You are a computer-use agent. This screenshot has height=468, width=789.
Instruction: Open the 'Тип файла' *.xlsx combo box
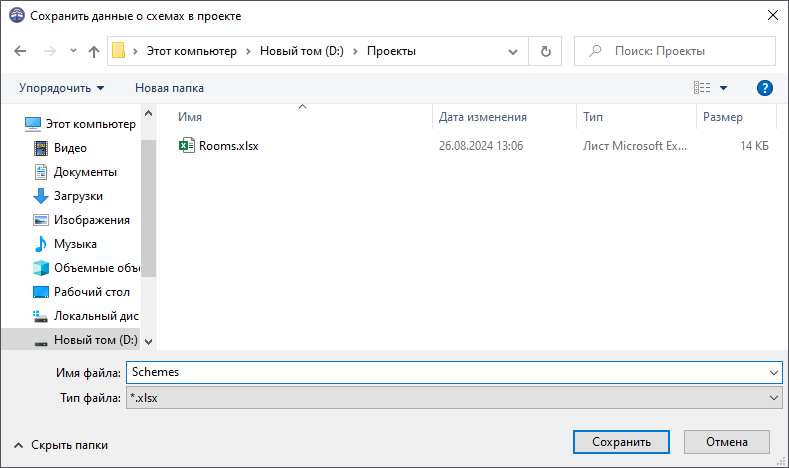[x=454, y=398]
